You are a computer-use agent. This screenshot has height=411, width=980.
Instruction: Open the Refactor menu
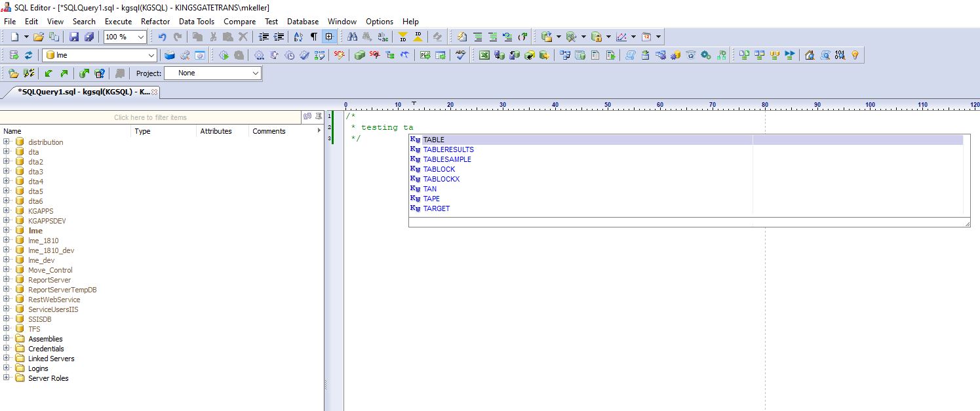tap(155, 22)
